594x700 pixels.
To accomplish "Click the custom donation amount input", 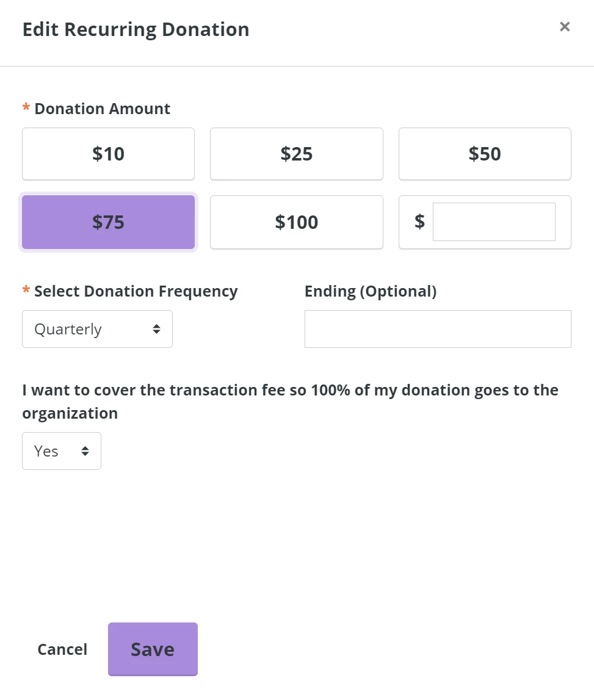I will 494,222.
